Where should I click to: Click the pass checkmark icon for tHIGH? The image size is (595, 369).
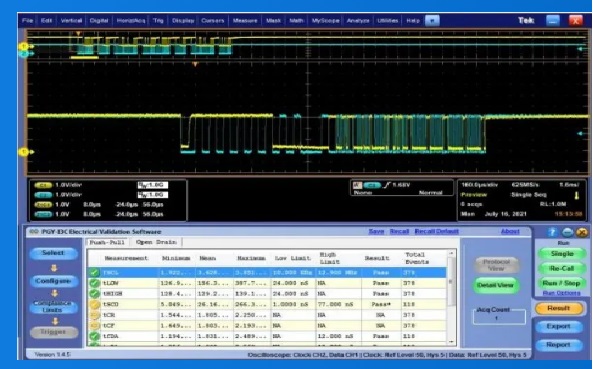pyautogui.click(x=94, y=294)
